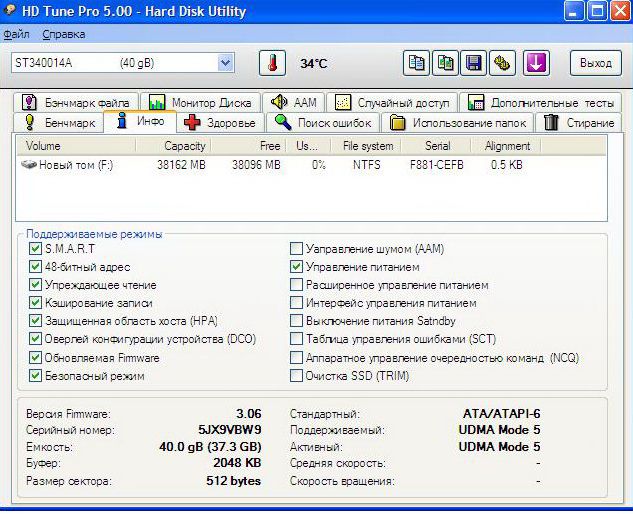Click Serial column header
The image size is (633, 514).
point(436,146)
